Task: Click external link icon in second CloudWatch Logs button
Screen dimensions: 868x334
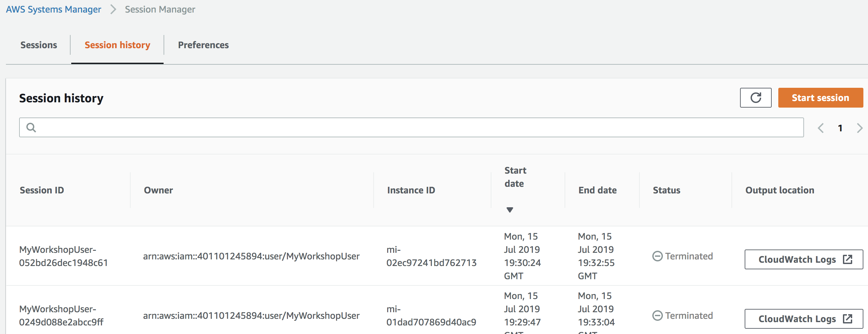Action: click(x=848, y=319)
